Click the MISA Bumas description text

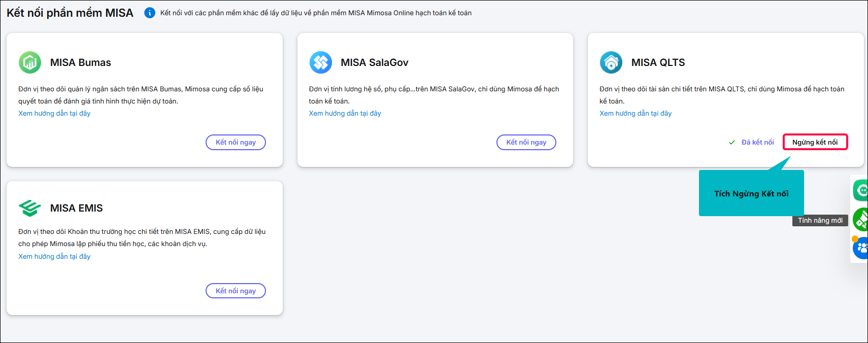tap(141, 95)
